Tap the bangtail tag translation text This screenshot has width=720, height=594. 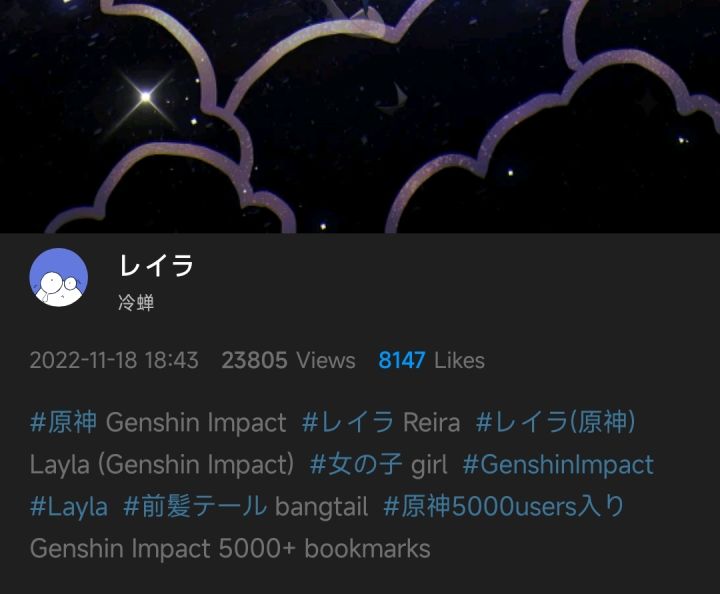pyautogui.click(x=321, y=507)
